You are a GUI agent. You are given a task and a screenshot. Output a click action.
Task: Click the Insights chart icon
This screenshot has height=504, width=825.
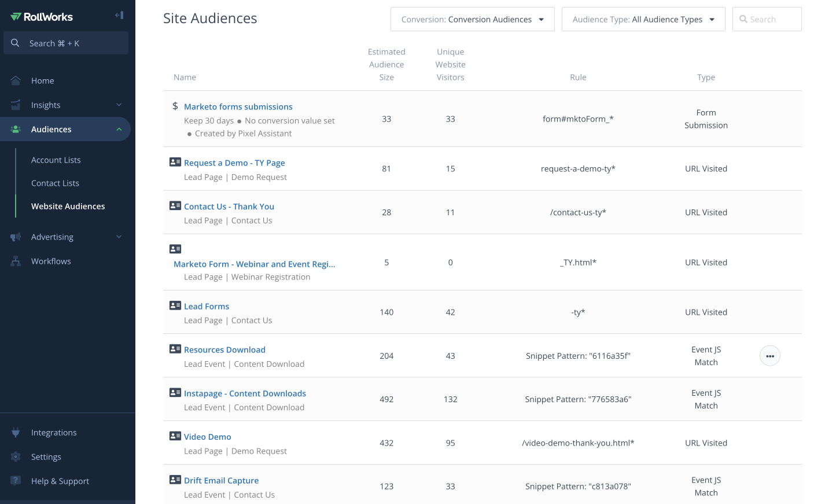[16, 105]
